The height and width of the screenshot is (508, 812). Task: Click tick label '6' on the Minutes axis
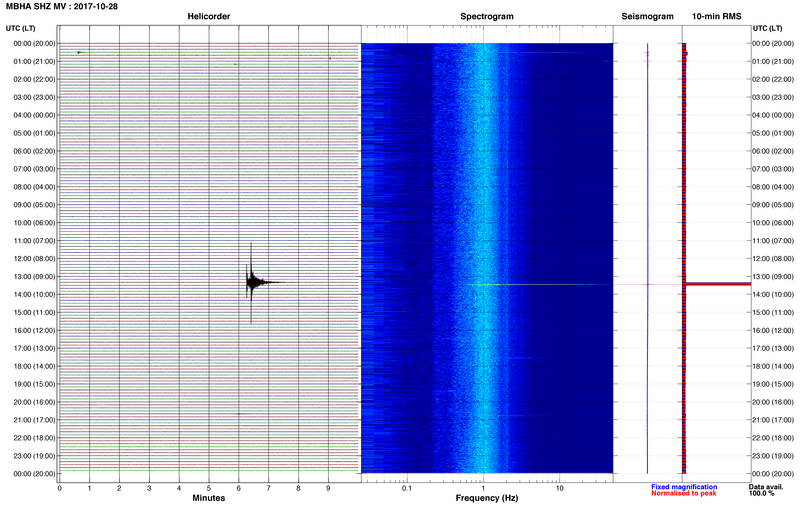239,488
